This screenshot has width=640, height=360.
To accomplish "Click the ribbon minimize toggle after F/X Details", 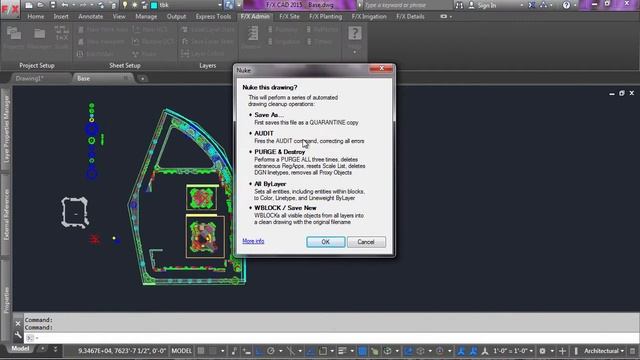I will pos(443,17).
